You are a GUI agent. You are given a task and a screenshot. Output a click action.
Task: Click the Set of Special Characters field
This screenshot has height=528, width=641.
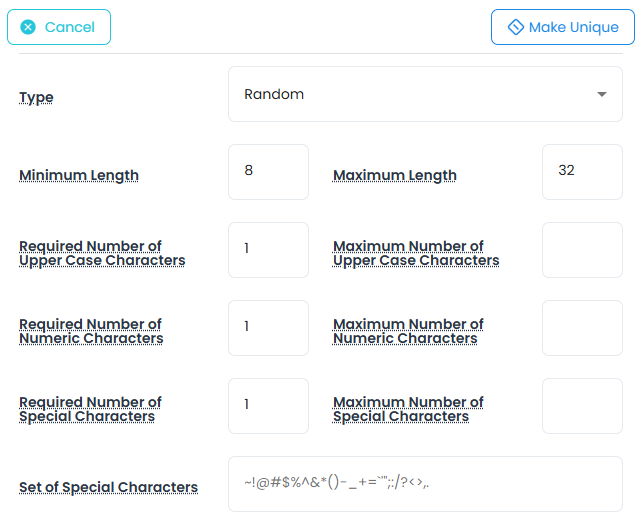(425, 484)
